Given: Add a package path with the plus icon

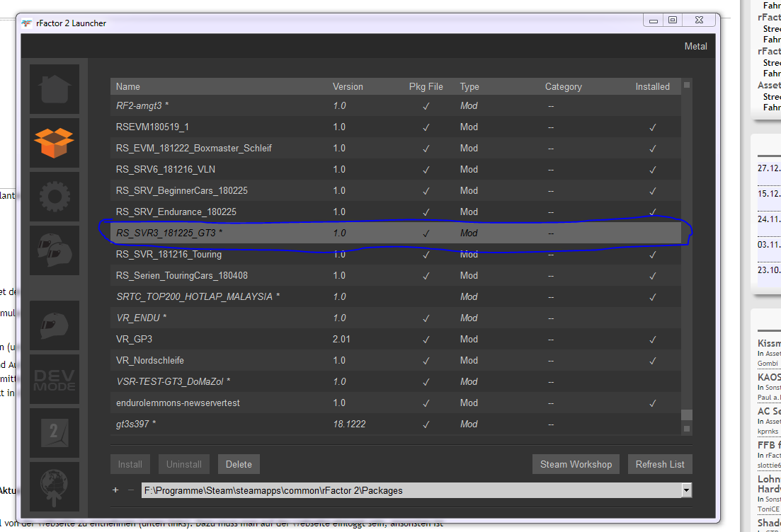Looking at the screenshot, I should [x=115, y=490].
